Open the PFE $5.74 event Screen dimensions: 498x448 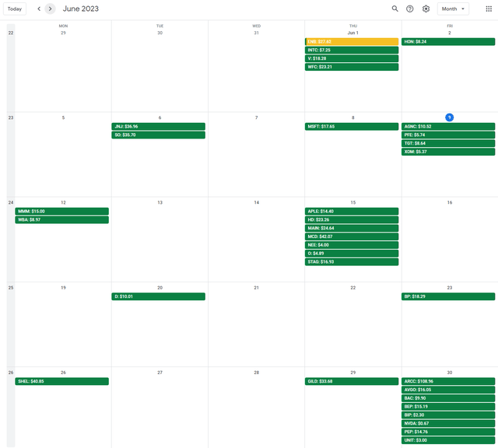(448, 135)
